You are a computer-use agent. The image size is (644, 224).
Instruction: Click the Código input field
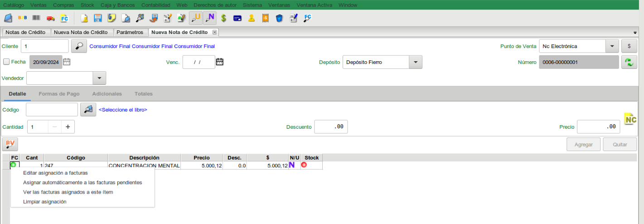click(52, 110)
